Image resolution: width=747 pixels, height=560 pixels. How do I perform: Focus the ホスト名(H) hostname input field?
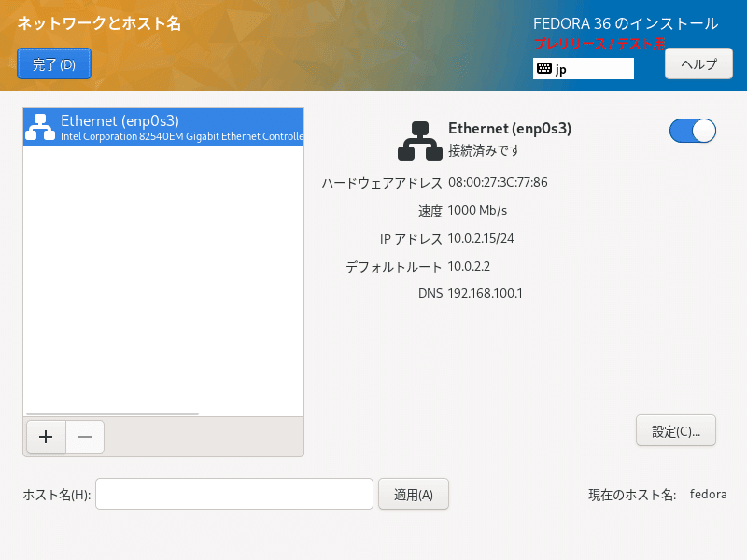click(234, 495)
